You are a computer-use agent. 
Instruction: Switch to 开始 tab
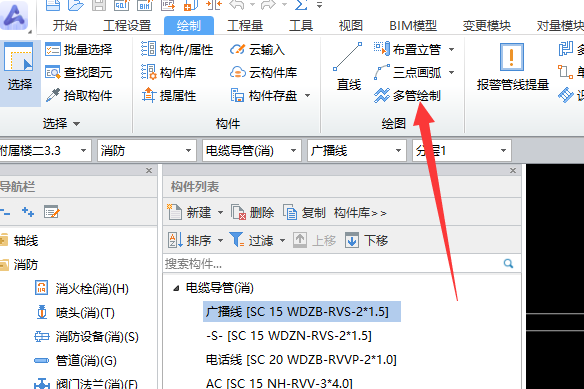64,25
